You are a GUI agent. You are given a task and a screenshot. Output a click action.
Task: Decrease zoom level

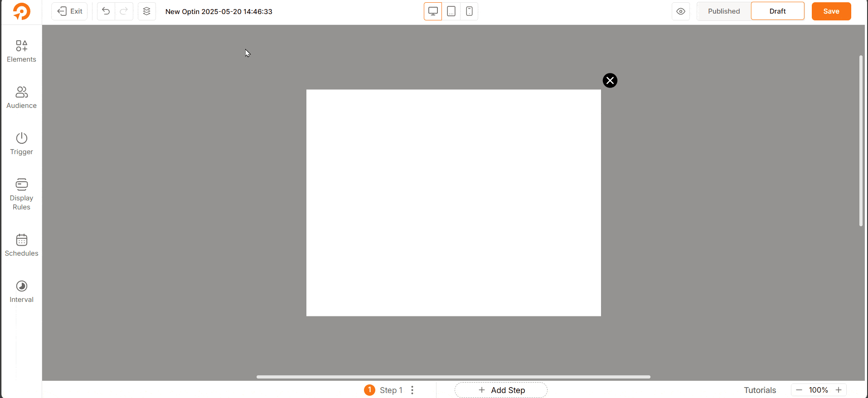coord(799,390)
